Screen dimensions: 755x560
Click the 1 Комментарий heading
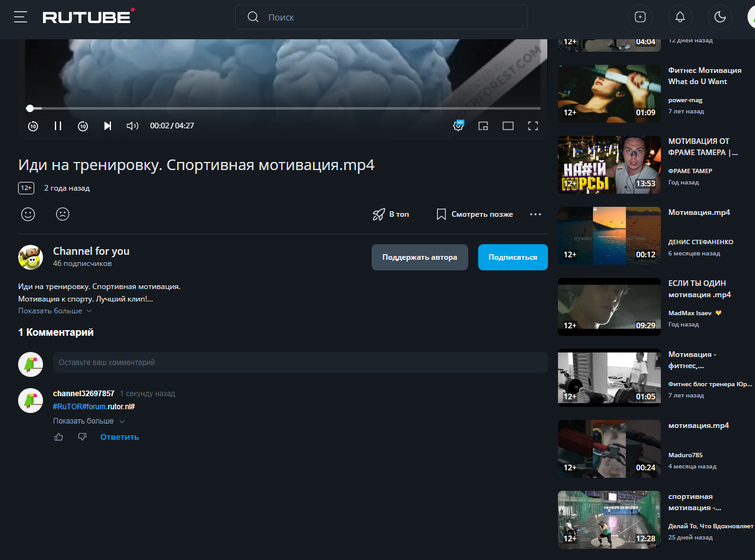pyautogui.click(x=56, y=333)
